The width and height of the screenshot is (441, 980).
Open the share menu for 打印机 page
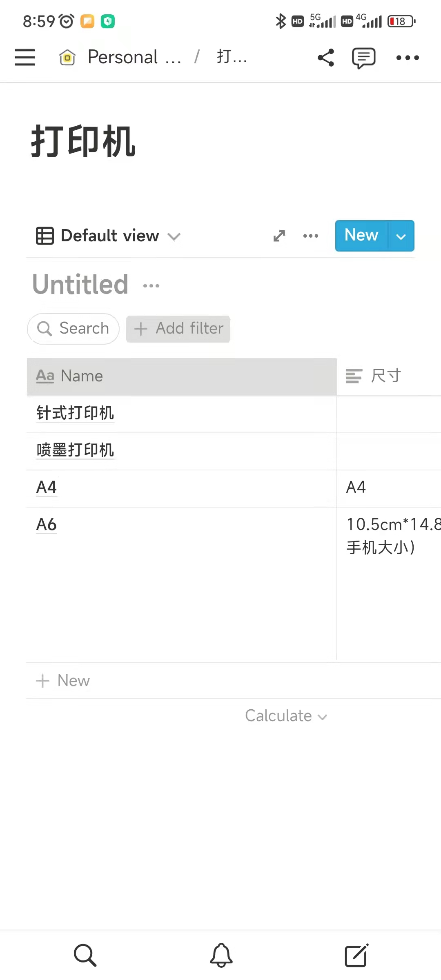(325, 58)
